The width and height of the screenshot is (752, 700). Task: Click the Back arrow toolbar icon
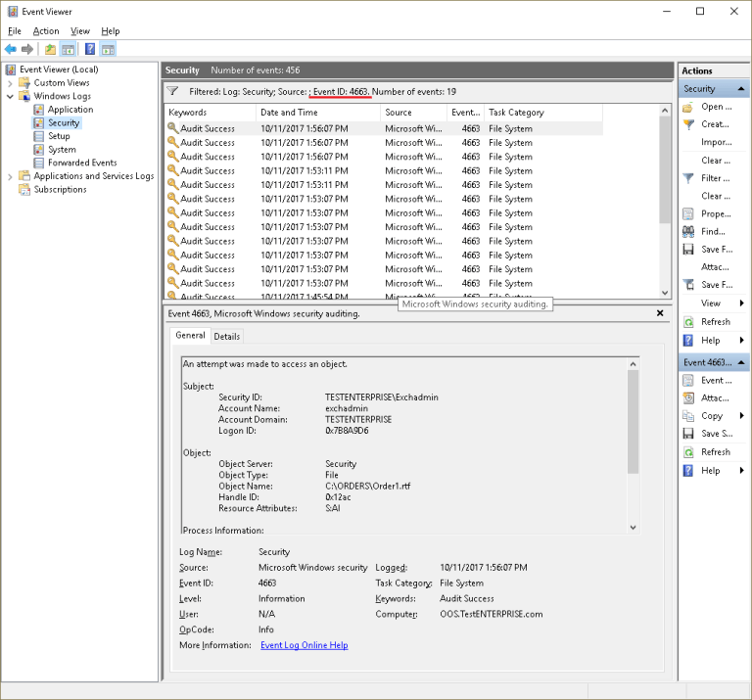pyautogui.click(x=10, y=49)
